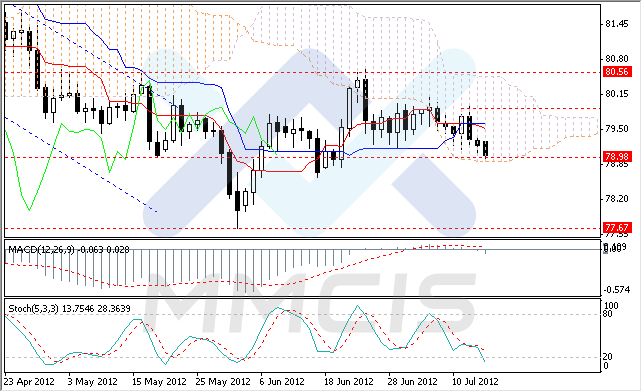642x392 pixels.
Task: Click the 10 Jul 2012 date label
Action: click(475, 382)
